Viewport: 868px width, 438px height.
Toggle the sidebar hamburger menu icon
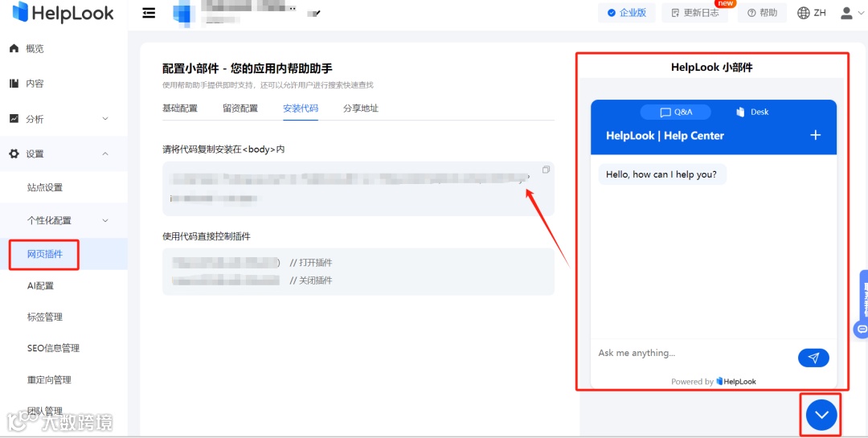pyautogui.click(x=149, y=13)
